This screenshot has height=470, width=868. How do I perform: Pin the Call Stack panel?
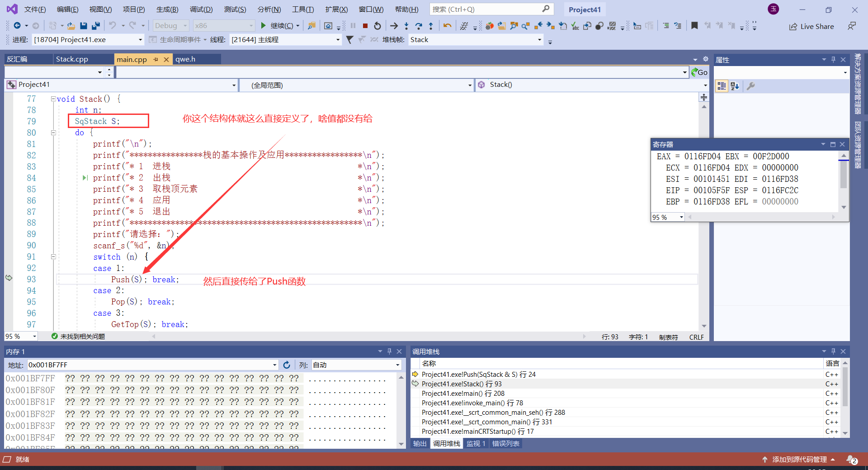point(833,351)
